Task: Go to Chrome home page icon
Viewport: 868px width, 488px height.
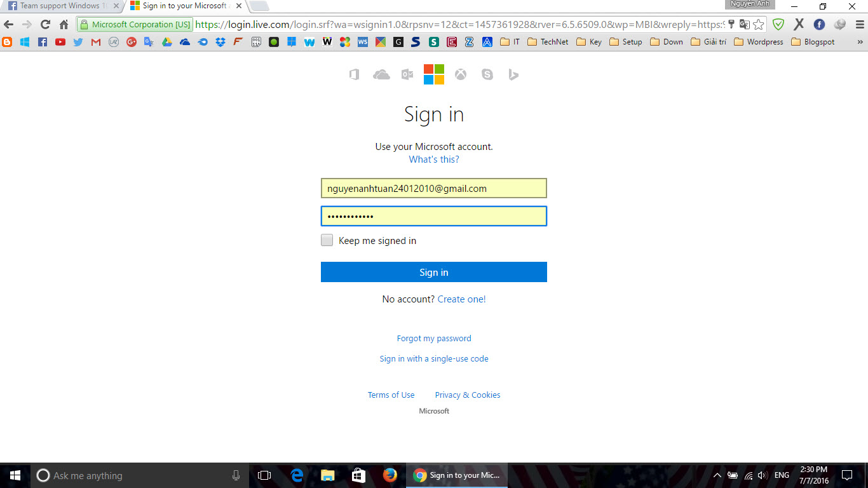Action: pos(64,25)
